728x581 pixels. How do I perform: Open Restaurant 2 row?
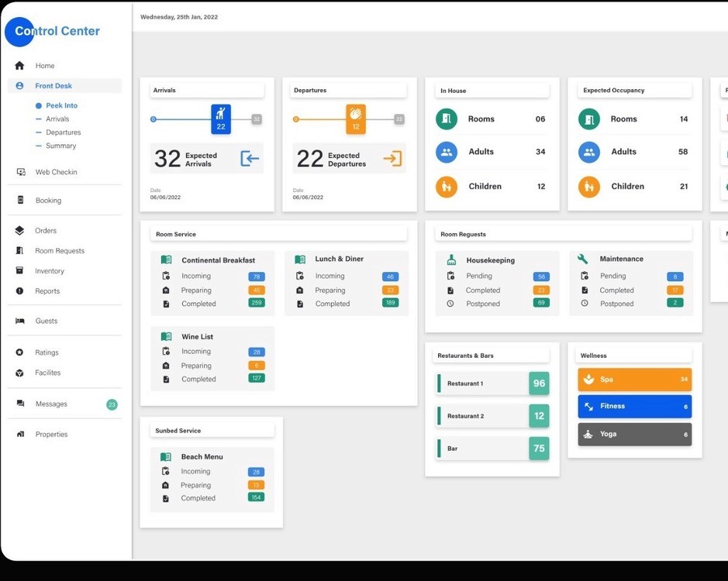[x=493, y=416]
